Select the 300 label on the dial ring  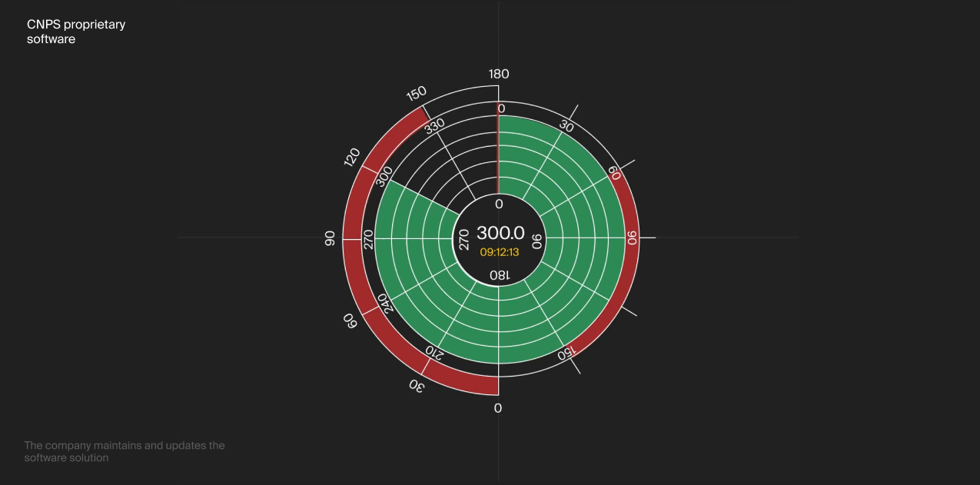coord(384,174)
